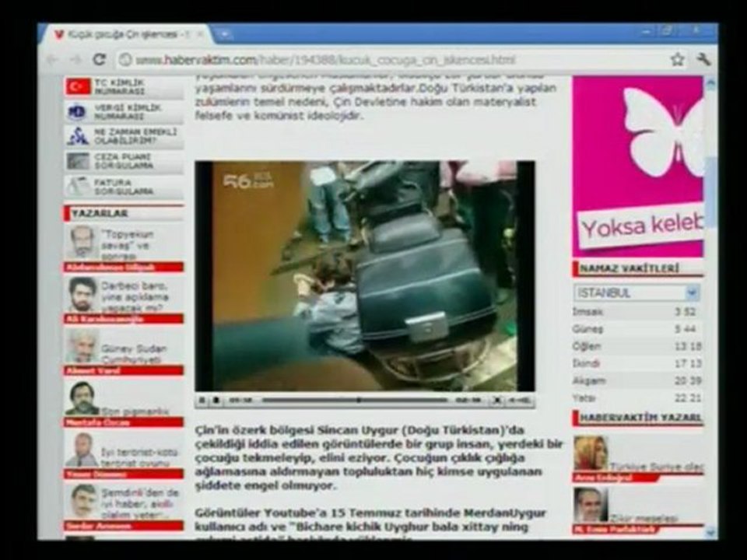Screen dimensions: 747x560
Task: Open the 'Şemdinli'den de iyi haber' column
Action: (x=140, y=504)
